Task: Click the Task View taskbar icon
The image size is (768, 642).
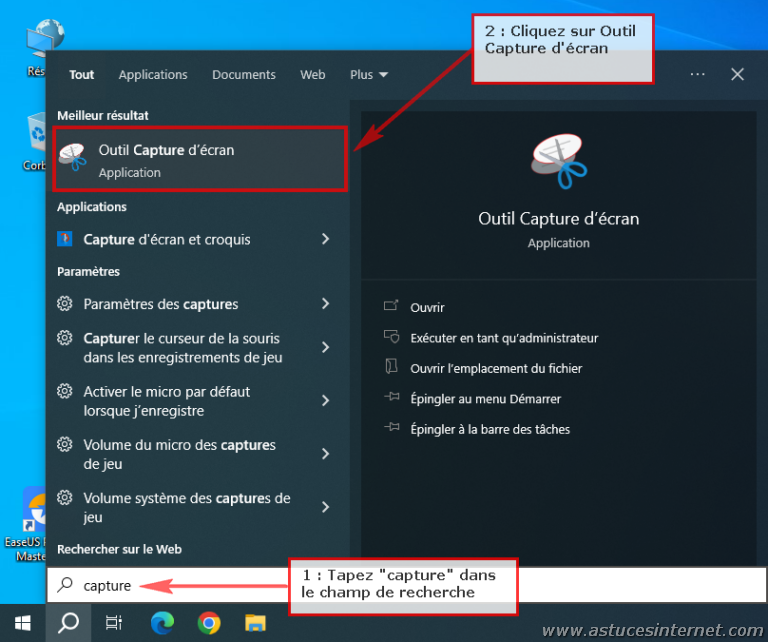Action: point(113,623)
